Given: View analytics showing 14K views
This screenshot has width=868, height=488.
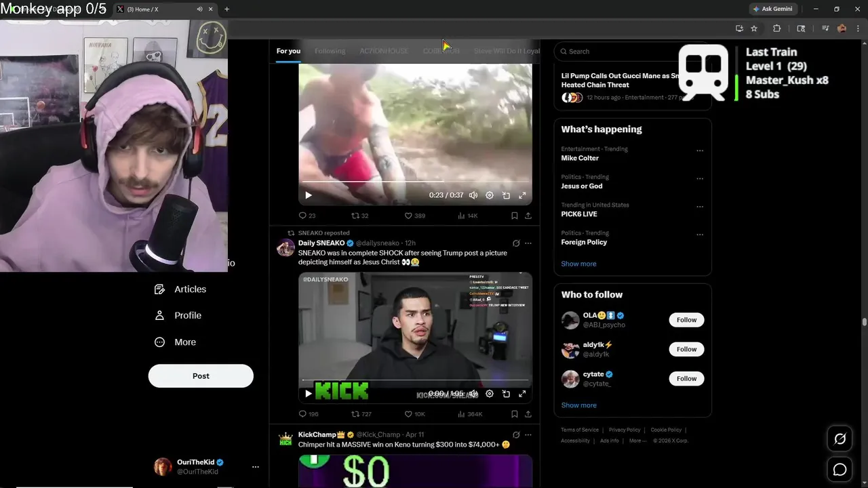Looking at the screenshot, I should [467, 216].
